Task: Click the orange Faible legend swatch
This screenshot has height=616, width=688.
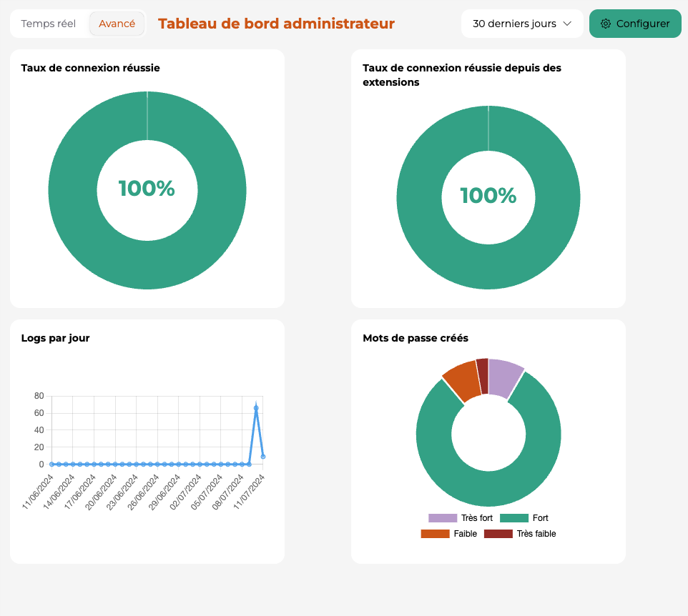Action: click(x=436, y=533)
